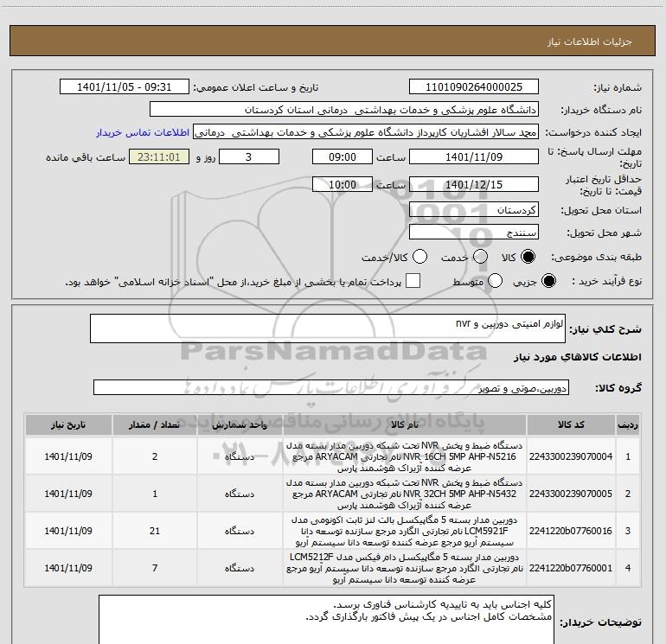
Task: Click the buyer notes text area
Action: 326,620
